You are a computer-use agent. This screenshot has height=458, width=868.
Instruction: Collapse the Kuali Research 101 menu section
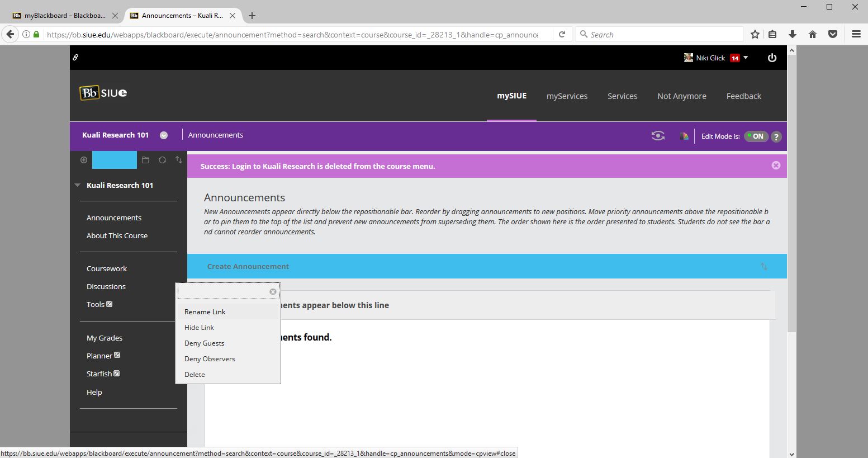78,185
